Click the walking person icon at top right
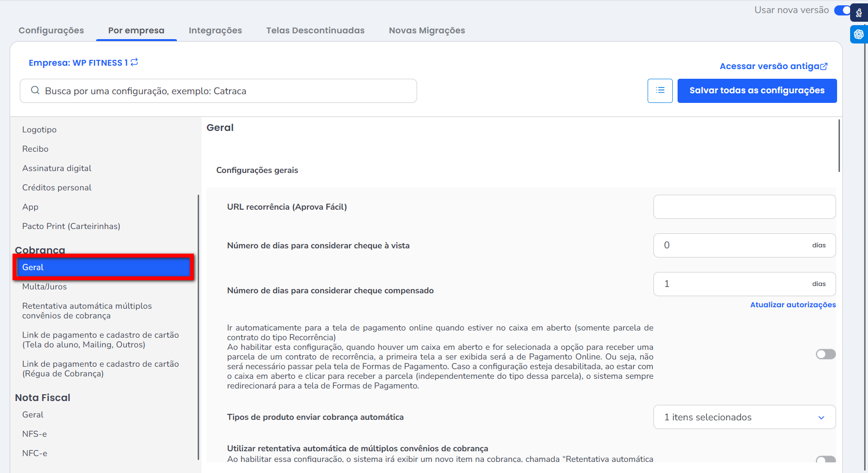The width and height of the screenshot is (868, 473). click(859, 13)
